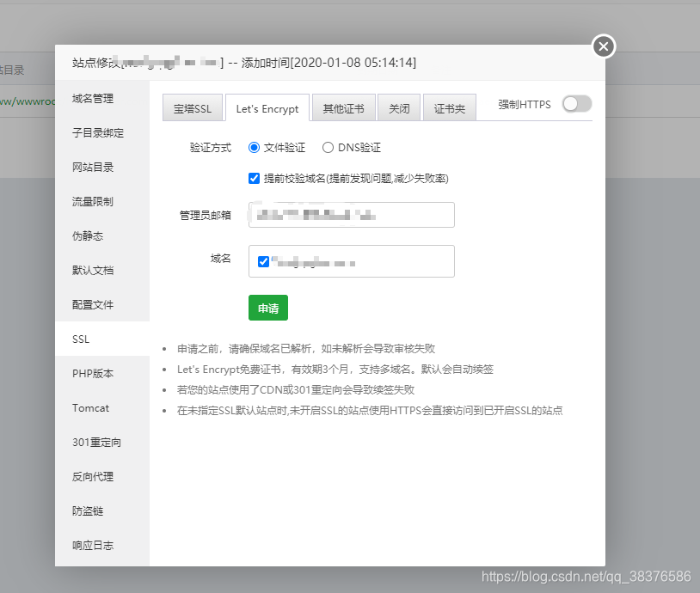
Task: Select the 关闭 tab to disable SSL
Action: point(399,107)
